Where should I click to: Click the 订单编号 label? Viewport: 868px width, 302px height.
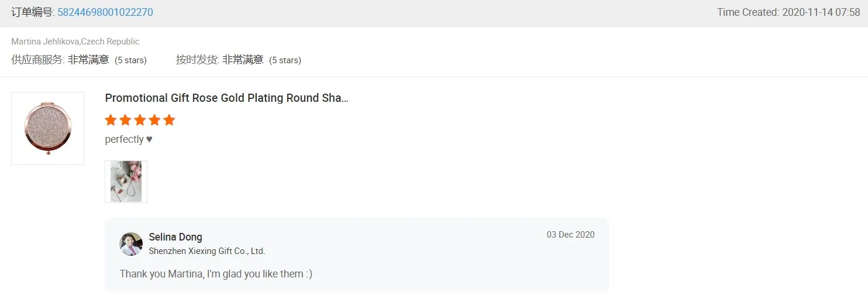coord(33,12)
